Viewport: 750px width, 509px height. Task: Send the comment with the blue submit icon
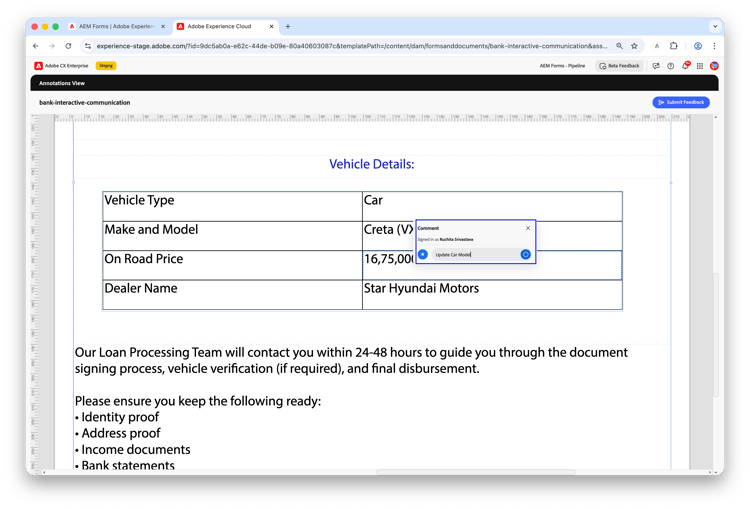(x=525, y=254)
